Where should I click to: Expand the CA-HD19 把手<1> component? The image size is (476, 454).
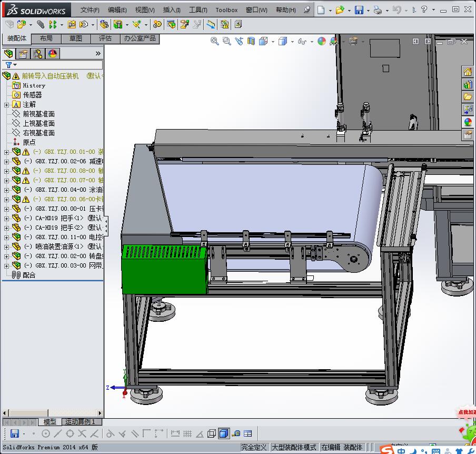point(6,218)
